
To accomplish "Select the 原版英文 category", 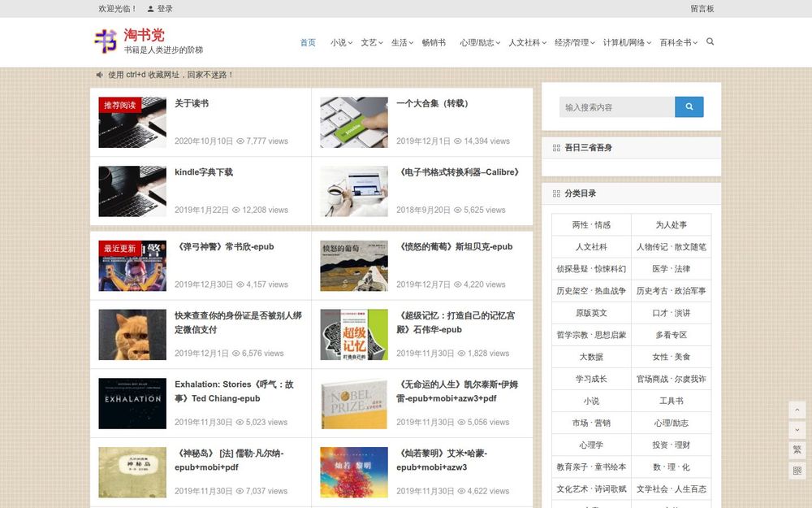I will (x=591, y=313).
